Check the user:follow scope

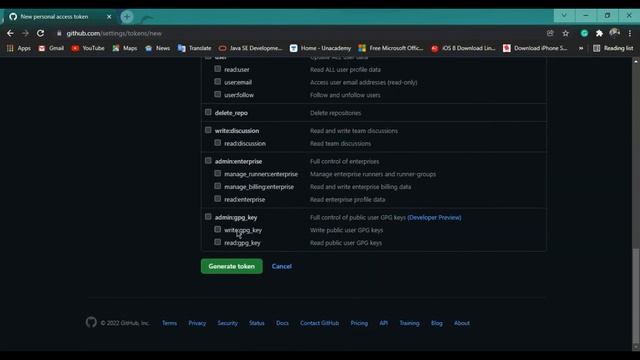coord(218,94)
